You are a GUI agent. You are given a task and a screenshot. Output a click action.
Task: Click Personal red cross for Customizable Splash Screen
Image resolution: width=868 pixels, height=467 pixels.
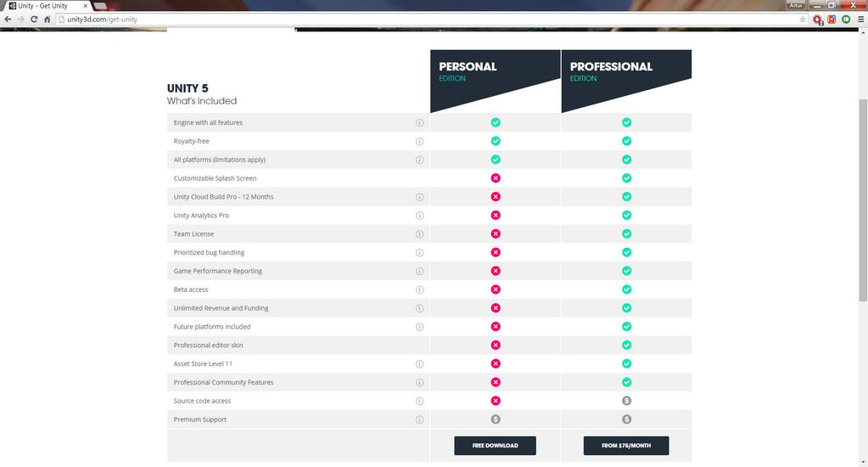496,177
